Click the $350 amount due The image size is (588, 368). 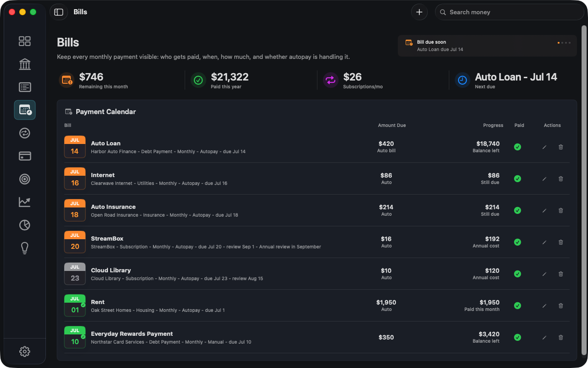[x=386, y=338]
